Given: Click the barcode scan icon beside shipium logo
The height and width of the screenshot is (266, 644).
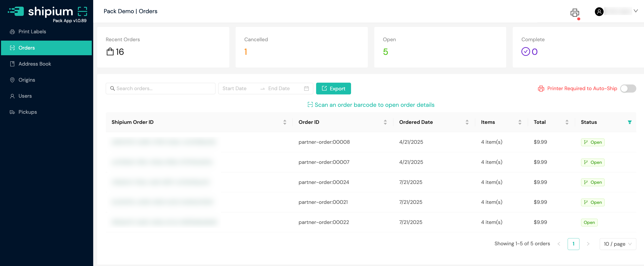Looking at the screenshot, I should [x=82, y=12].
